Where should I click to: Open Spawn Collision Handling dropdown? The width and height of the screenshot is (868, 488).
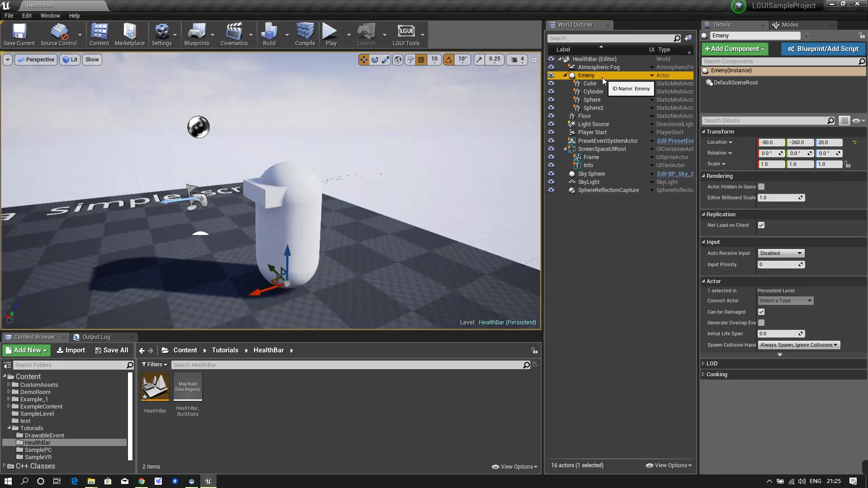pyautogui.click(x=798, y=345)
